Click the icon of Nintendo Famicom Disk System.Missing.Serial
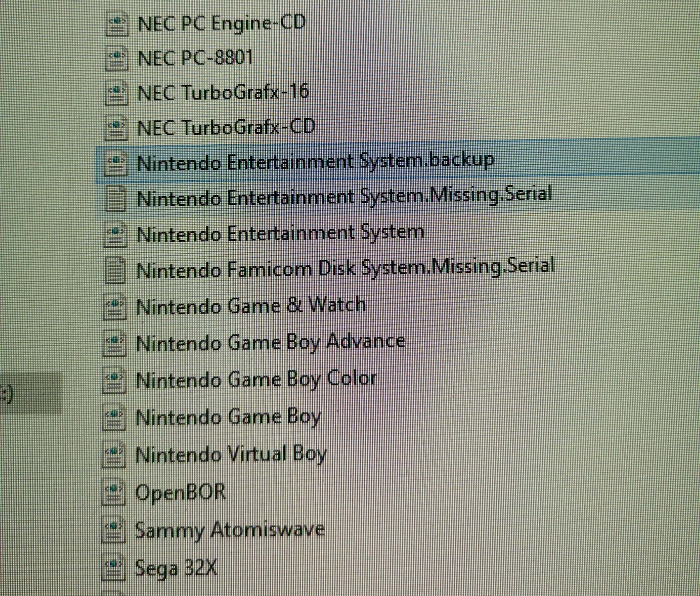 pyautogui.click(x=115, y=271)
